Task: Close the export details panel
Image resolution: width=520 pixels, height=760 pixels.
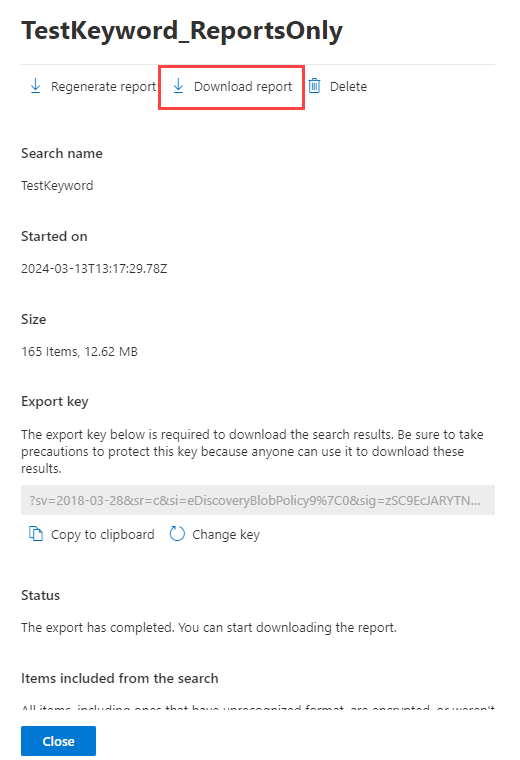Action: 58,741
